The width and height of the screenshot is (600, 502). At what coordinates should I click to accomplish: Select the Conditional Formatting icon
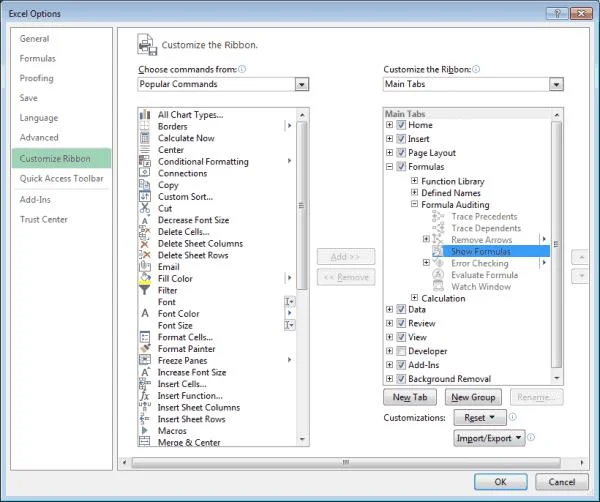[145, 161]
